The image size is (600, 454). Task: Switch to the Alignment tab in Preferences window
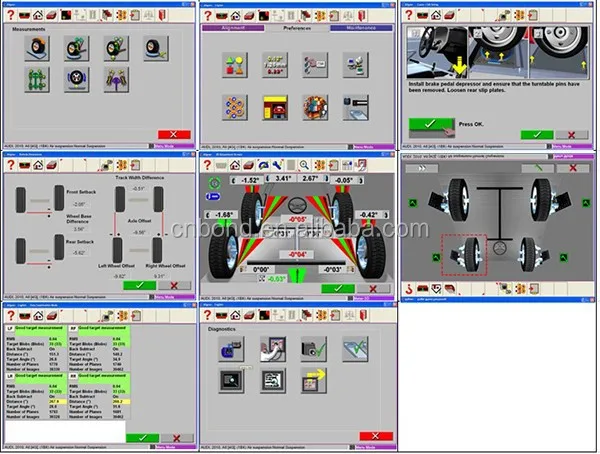pyautogui.click(x=232, y=30)
